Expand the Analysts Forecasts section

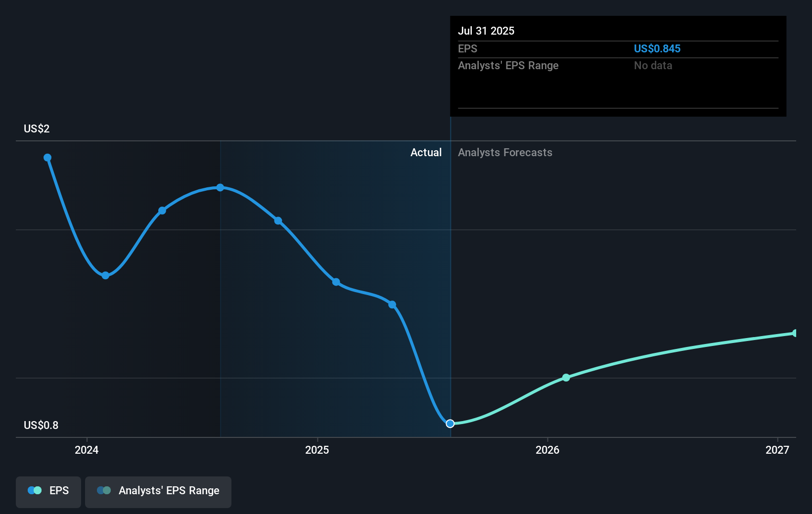505,152
